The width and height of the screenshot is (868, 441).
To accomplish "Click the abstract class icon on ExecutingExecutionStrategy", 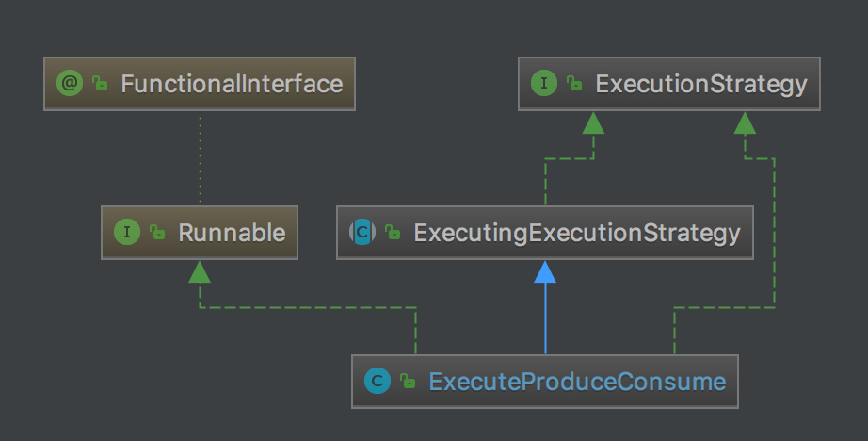I will (362, 232).
